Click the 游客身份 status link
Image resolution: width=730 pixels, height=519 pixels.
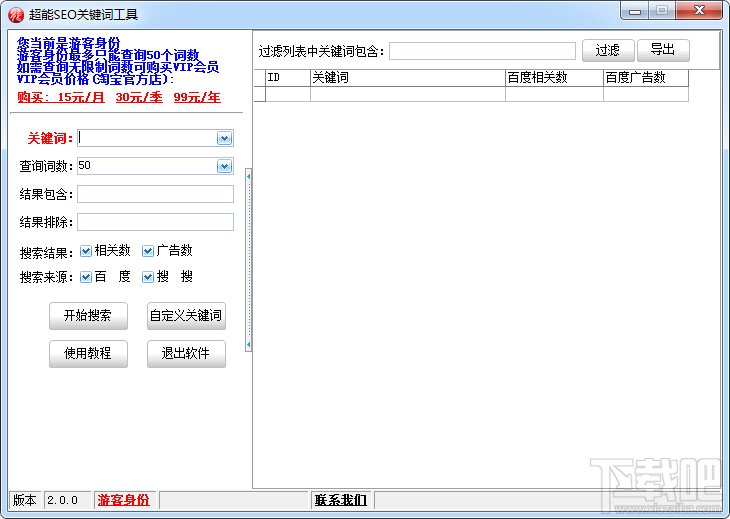tap(123, 500)
